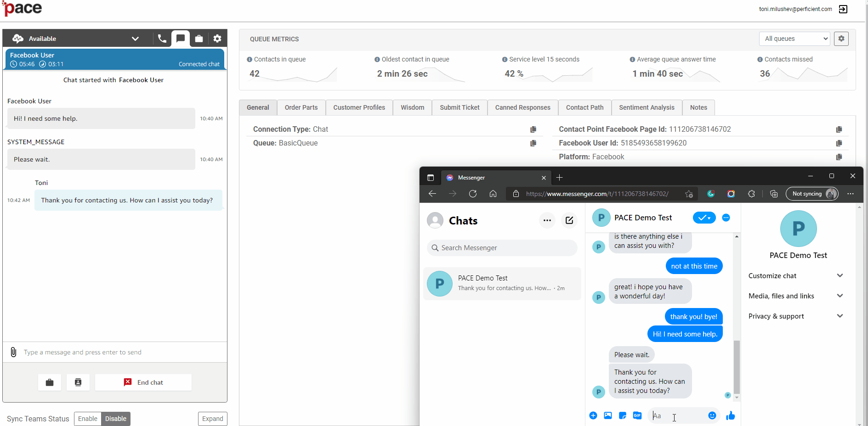The image size is (868, 426).
Task: Click the browser address bar URL
Action: click(x=597, y=194)
